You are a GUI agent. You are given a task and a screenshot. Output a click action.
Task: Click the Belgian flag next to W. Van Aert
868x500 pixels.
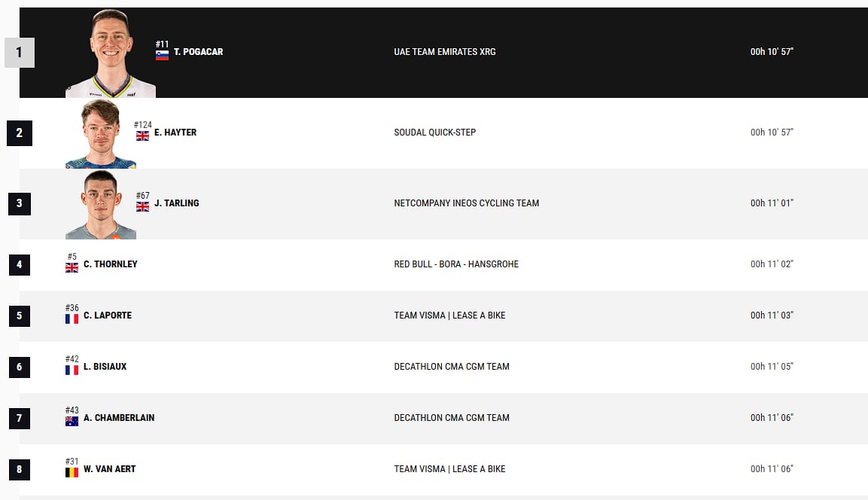[72, 472]
